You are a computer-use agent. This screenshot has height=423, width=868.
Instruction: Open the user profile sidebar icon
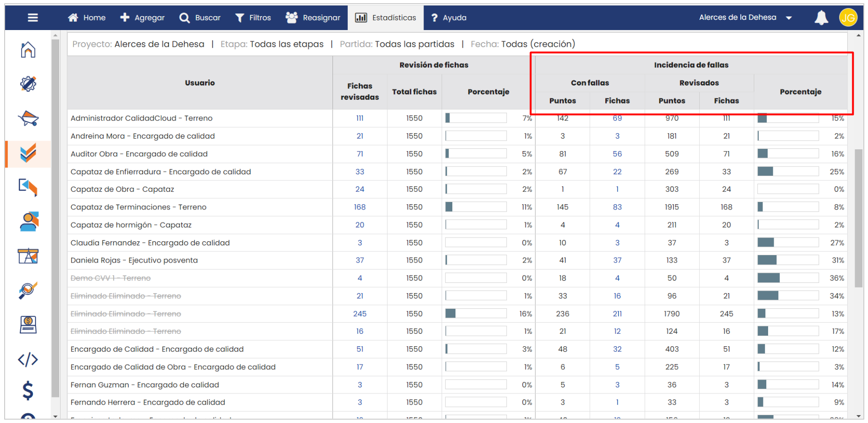tap(29, 222)
